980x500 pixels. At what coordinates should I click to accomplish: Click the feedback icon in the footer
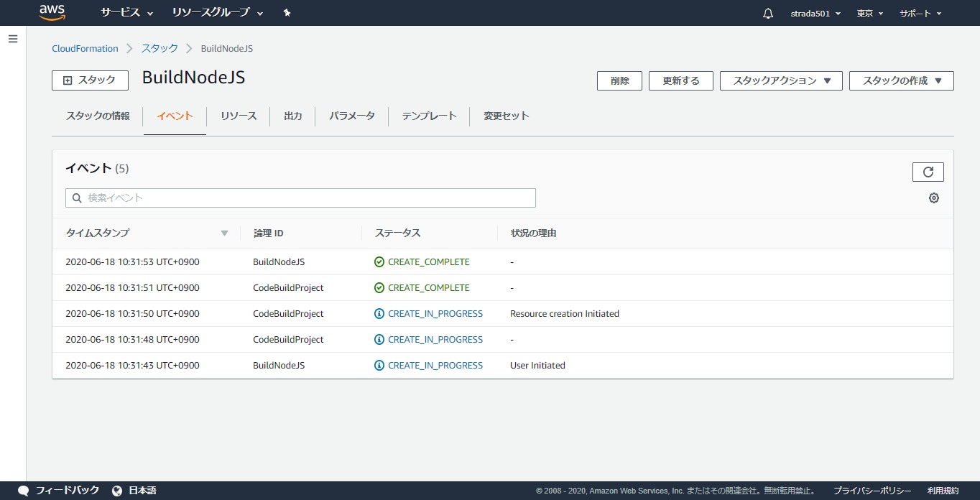tap(22, 491)
